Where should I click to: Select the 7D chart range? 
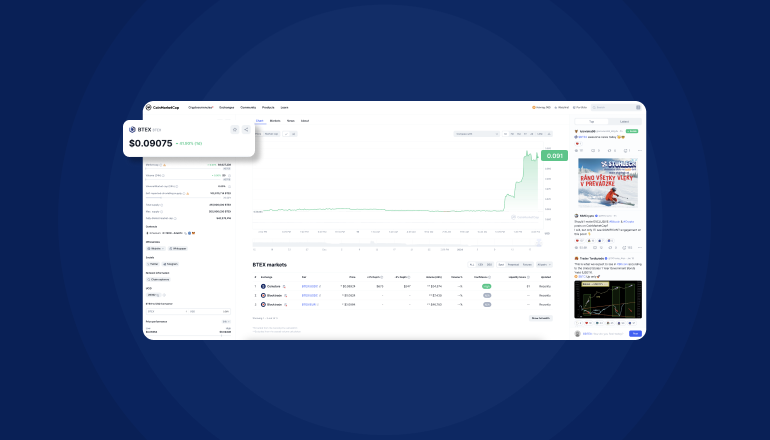pyautogui.click(x=512, y=134)
